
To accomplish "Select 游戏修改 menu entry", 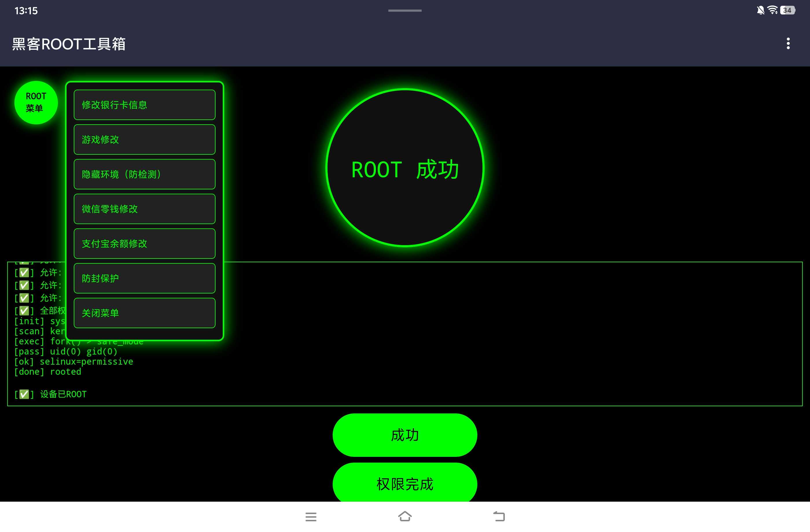I will 144,139.
